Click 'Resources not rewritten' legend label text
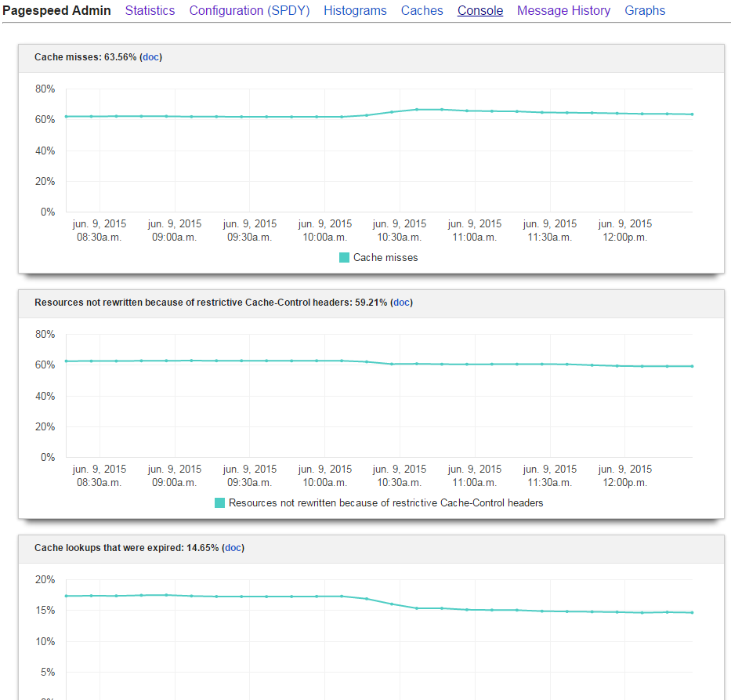Screen dimensions: 731x700 tap(386, 502)
